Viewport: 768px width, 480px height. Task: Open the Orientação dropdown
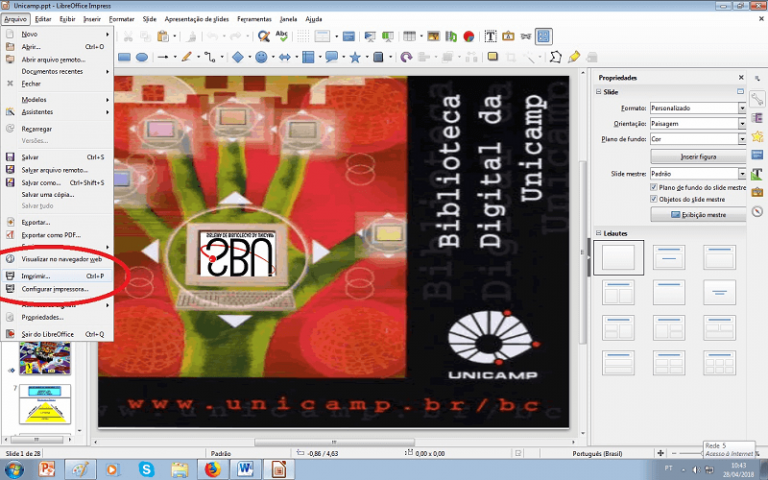click(742, 123)
